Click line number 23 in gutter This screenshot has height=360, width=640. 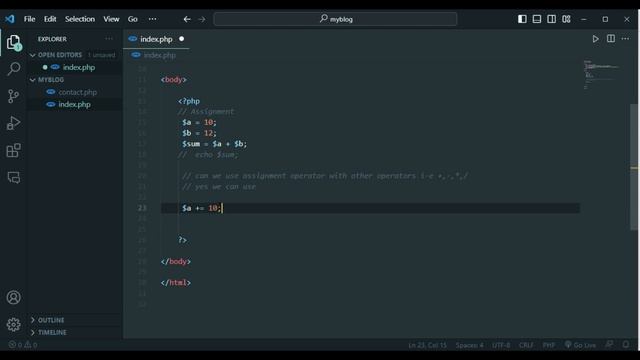[142, 208]
